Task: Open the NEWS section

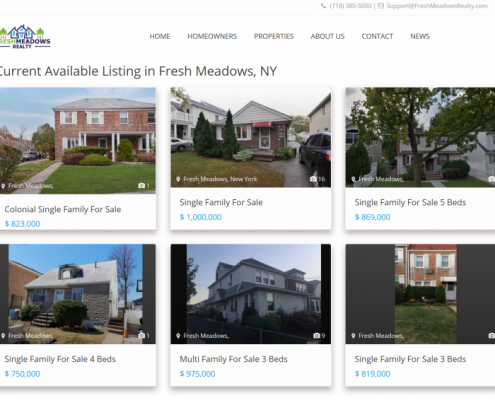Action: click(420, 36)
